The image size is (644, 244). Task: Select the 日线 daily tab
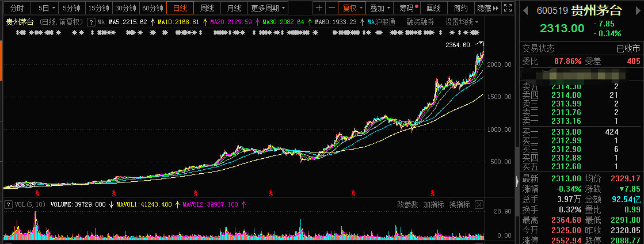180,8
